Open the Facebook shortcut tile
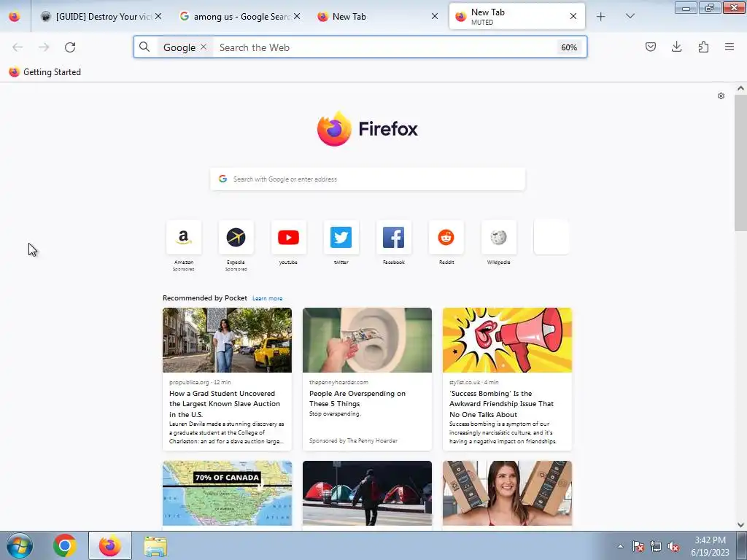This screenshot has width=747, height=560. click(x=393, y=237)
